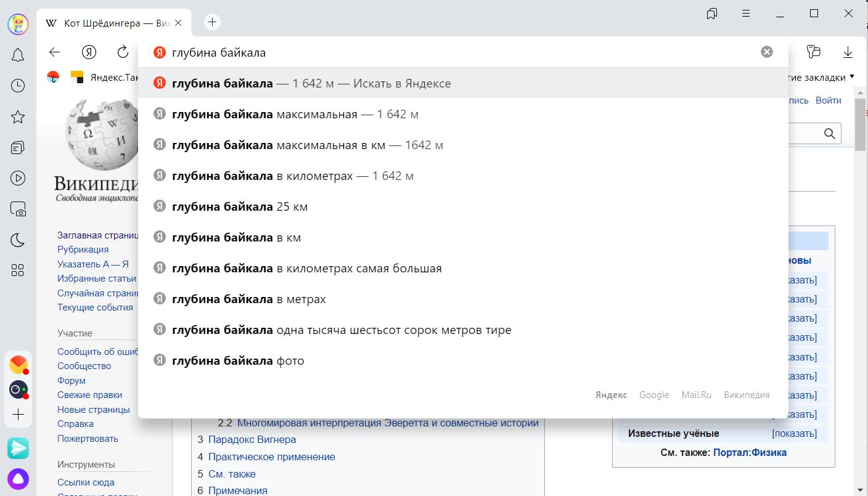The image size is (868, 496).
Task: Choose suggestion 'глубина байкала в км'
Action: click(463, 237)
